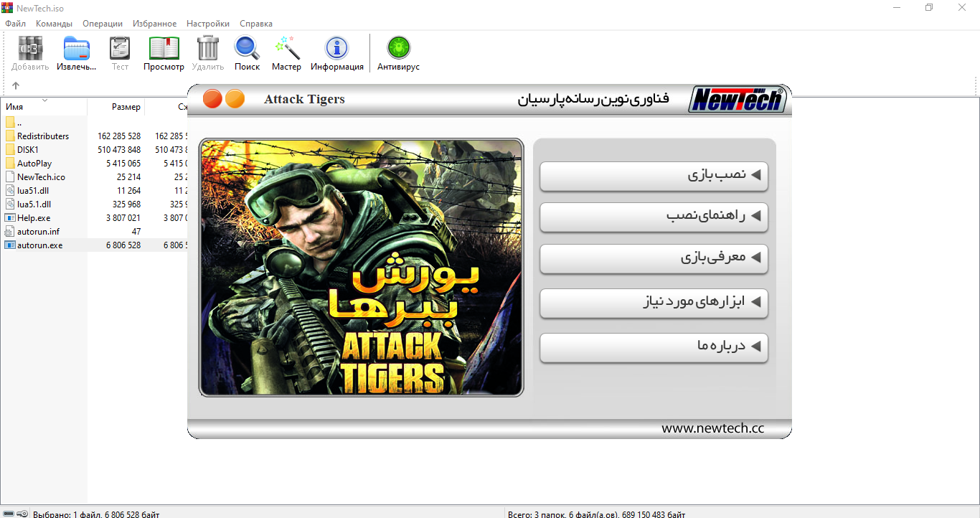
Task: Click the autorun.inf size value 47
Action: point(136,232)
